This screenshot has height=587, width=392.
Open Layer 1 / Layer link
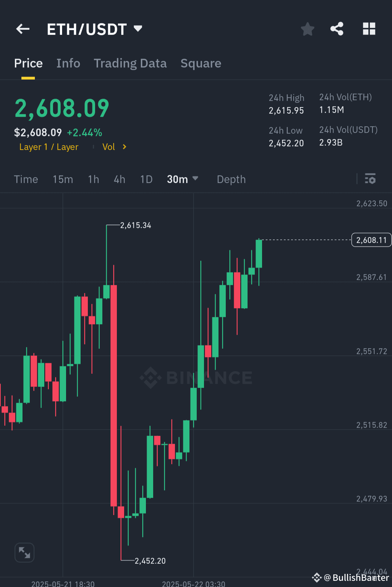tap(49, 147)
